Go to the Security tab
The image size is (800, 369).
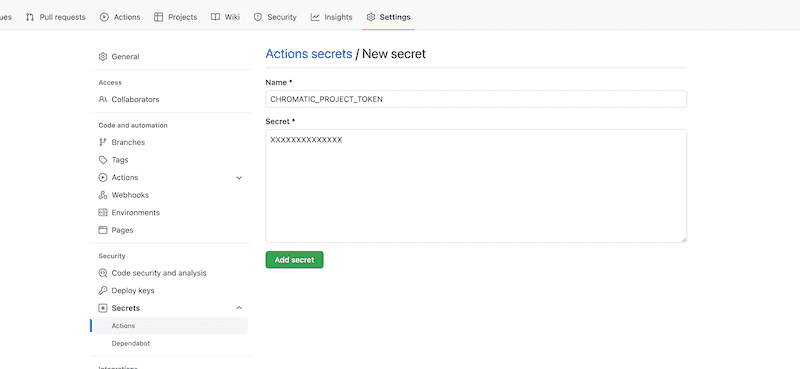(x=275, y=17)
